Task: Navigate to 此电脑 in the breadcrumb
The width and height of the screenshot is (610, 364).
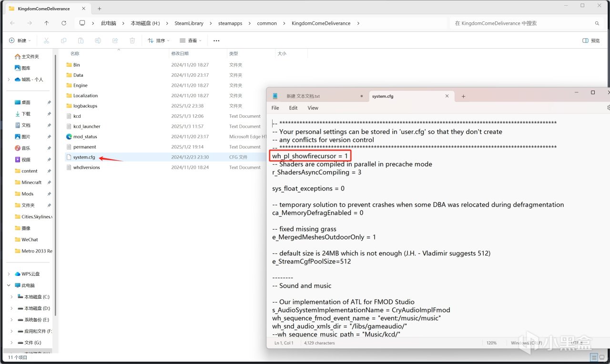Action: (109, 23)
